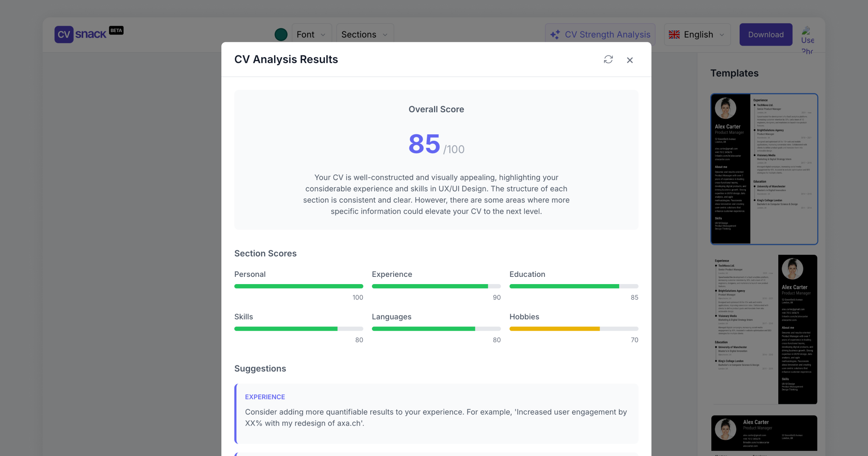868x456 pixels.
Task: Click the BETA badge next to the logo
Action: pyautogui.click(x=116, y=30)
